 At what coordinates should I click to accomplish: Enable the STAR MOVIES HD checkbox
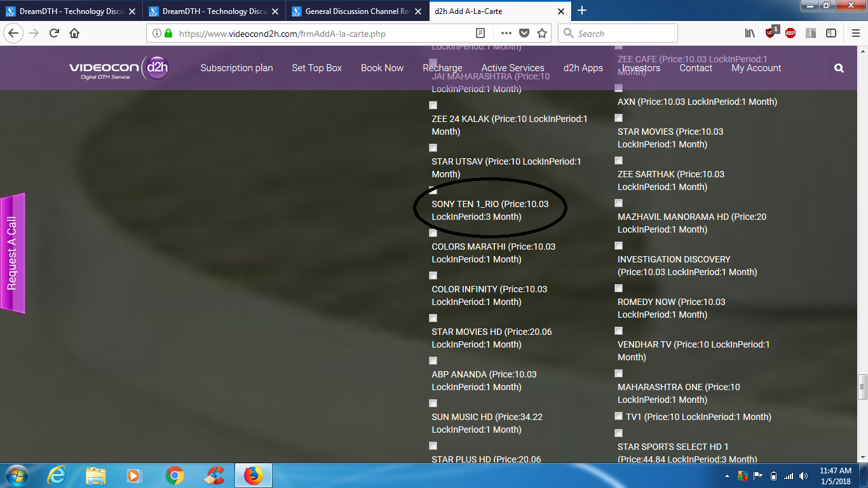point(433,318)
